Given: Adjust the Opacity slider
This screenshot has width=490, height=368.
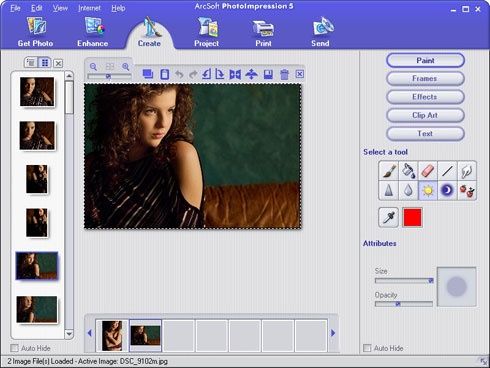Looking at the screenshot, I should (404, 304).
